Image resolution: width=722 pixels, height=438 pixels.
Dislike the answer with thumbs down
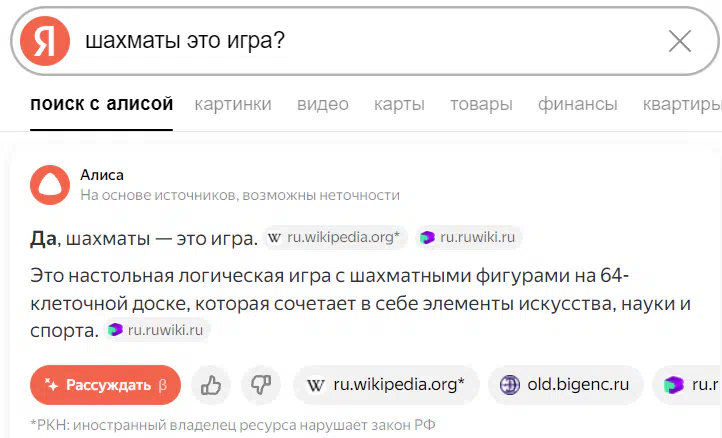261,385
